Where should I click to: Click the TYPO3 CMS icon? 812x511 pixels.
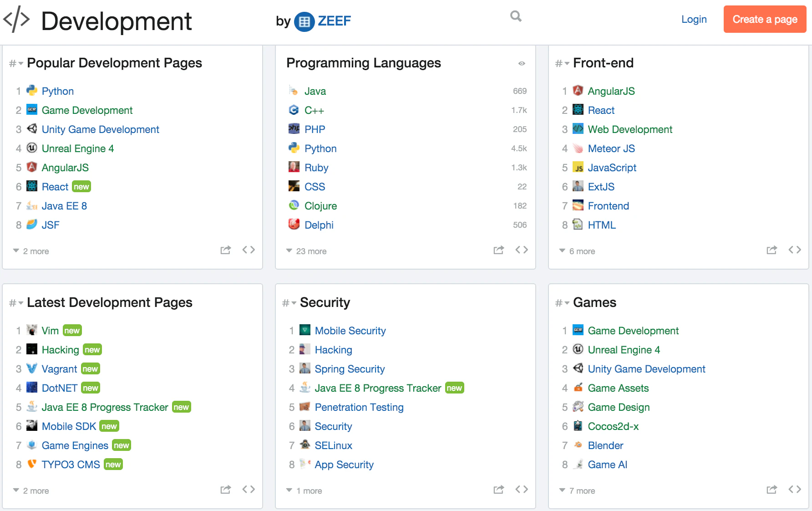pos(32,464)
